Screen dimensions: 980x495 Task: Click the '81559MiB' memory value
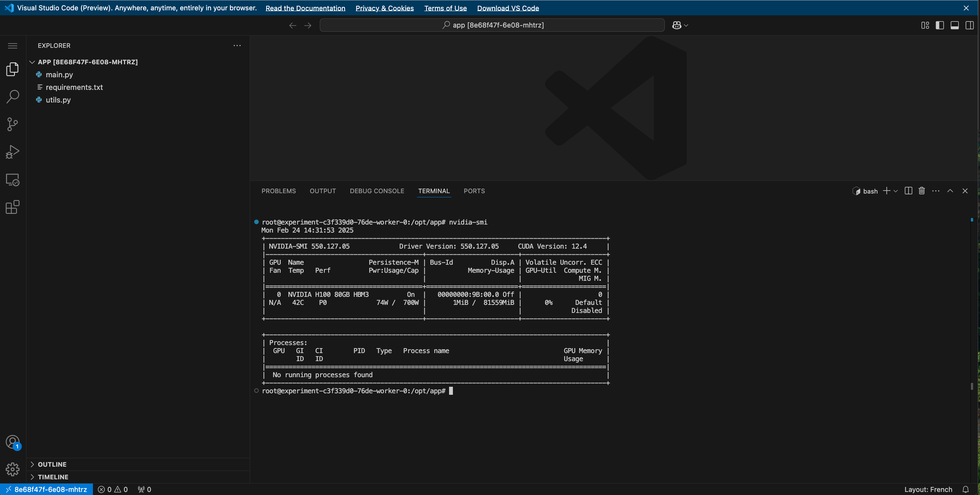point(499,303)
